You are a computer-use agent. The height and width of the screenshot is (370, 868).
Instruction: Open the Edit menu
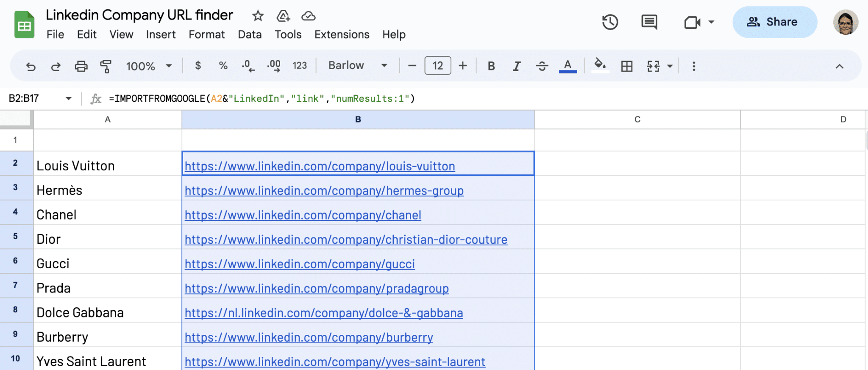[x=87, y=34]
